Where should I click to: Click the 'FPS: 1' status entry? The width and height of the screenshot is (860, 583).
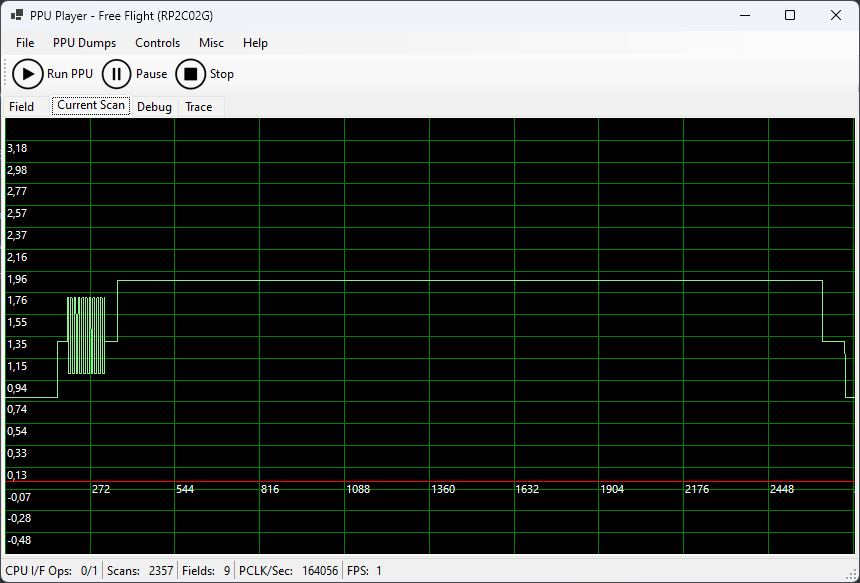pyautogui.click(x=364, y=571)
